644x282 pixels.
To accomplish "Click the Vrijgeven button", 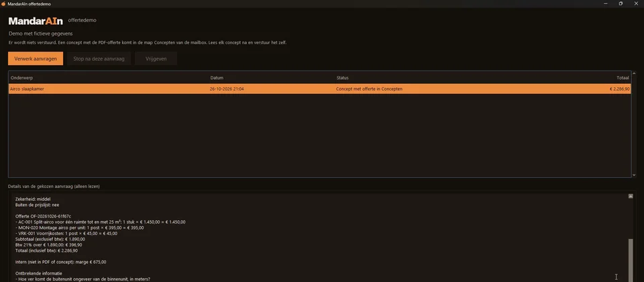I will pos(156,58).
